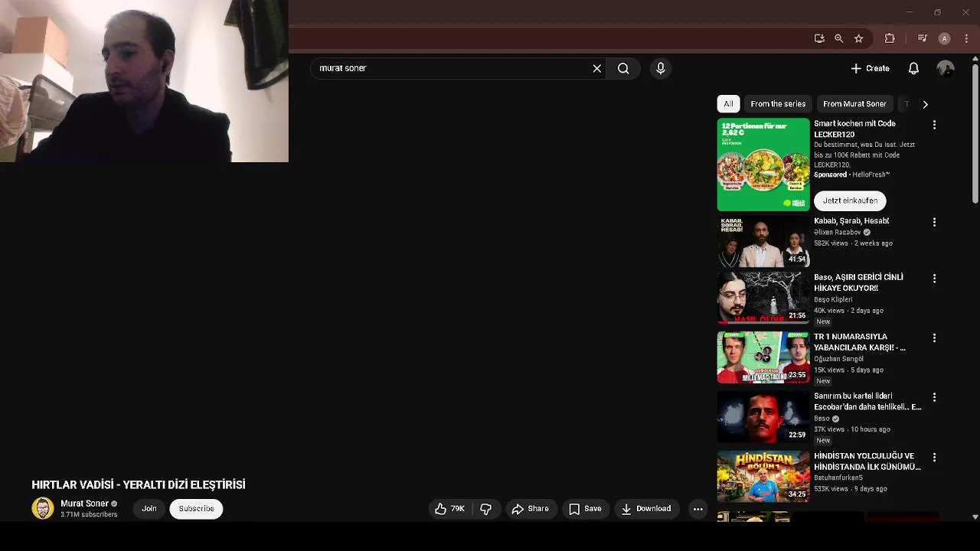
Task: Open Batuhanfurkan5 channel name
Action: point(838,478)
